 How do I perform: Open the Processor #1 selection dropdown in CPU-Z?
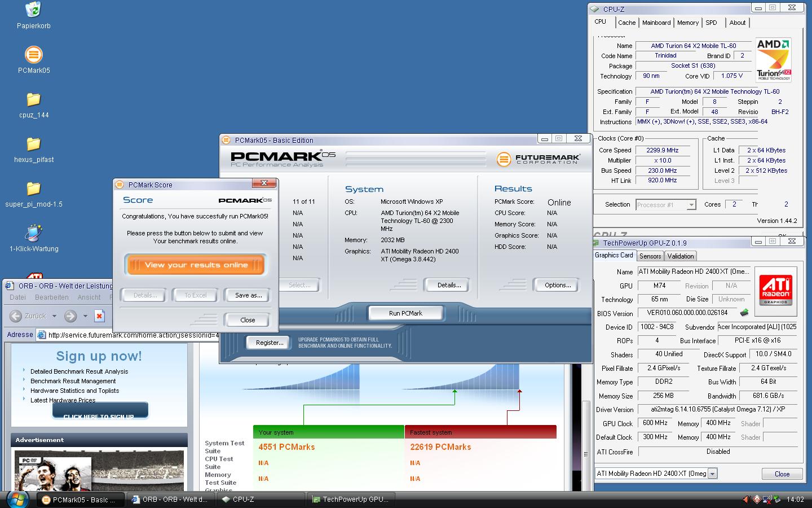tap(691, 205)
